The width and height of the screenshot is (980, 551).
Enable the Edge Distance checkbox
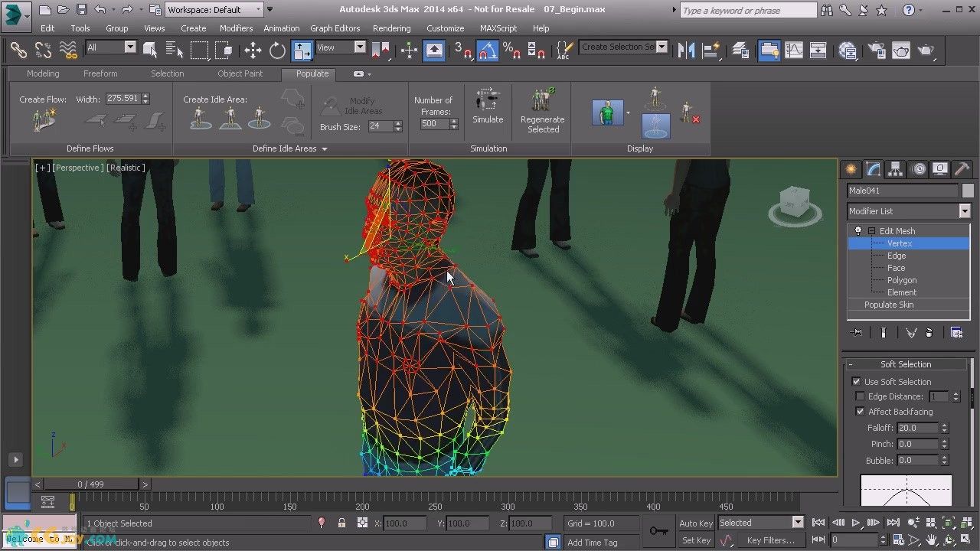pos(860,396)
